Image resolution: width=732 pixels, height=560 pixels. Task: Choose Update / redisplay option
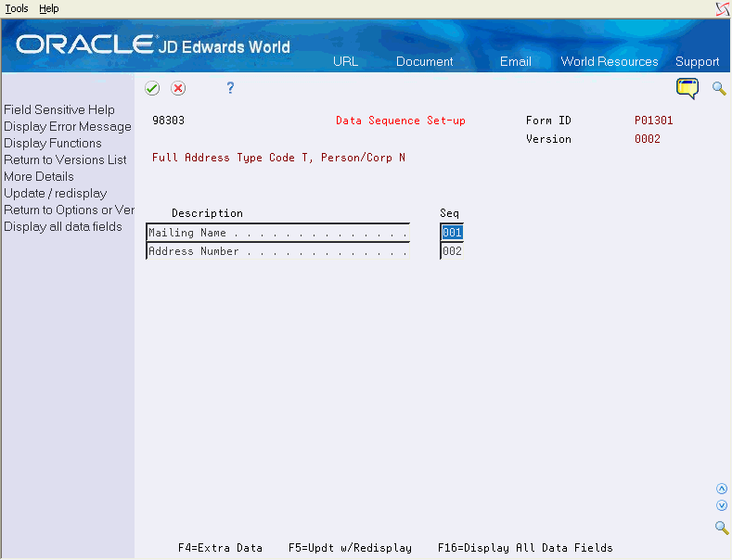click(56, 193)
